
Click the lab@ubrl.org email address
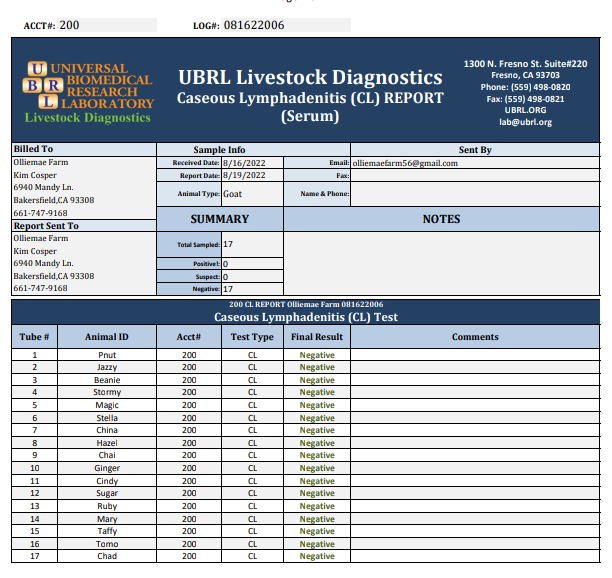[x=525, y=122]
